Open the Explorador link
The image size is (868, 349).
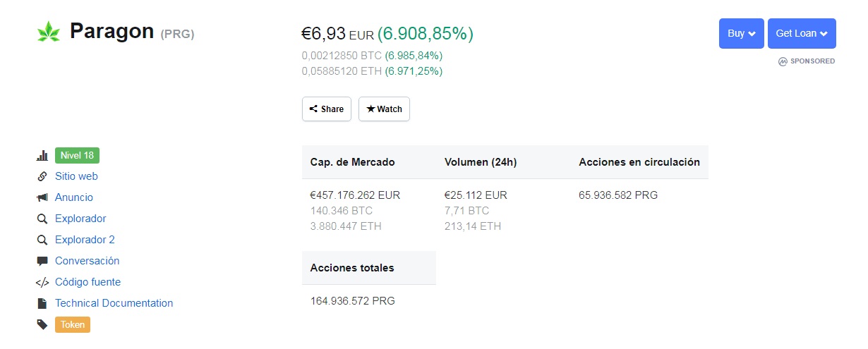click(x=80, y=219)
